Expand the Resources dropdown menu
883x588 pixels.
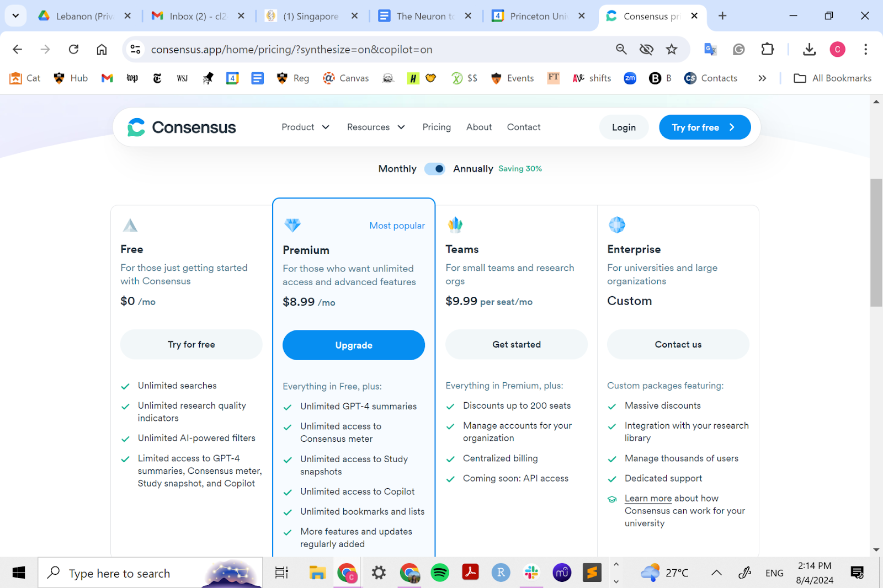[x=376, y=127]
